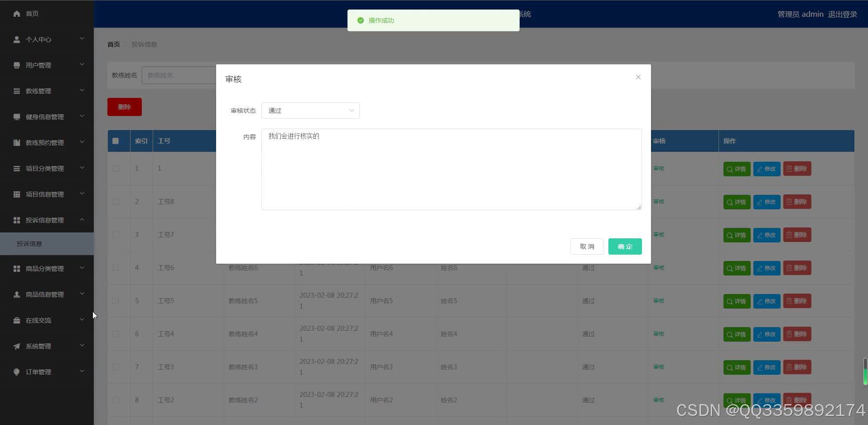Click the 投诉信息管理 grid icon
This screenshot has width=868, height=425.
point(17,220)
